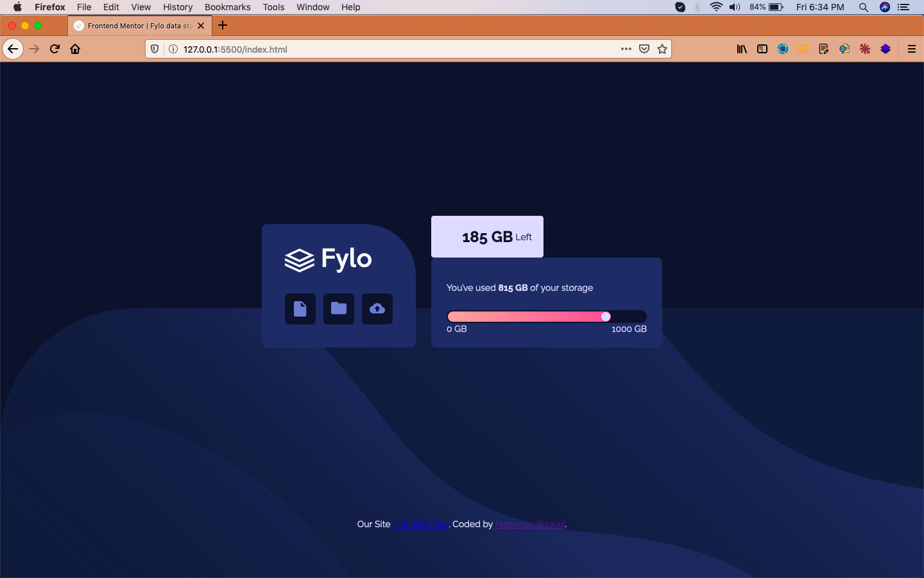Open the Tools menu
The width and height of the screenshot is (924, 578).
coord(273,7)
